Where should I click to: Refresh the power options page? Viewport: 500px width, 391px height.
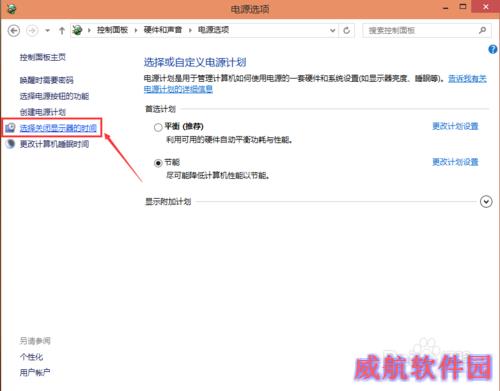[346, 31]
